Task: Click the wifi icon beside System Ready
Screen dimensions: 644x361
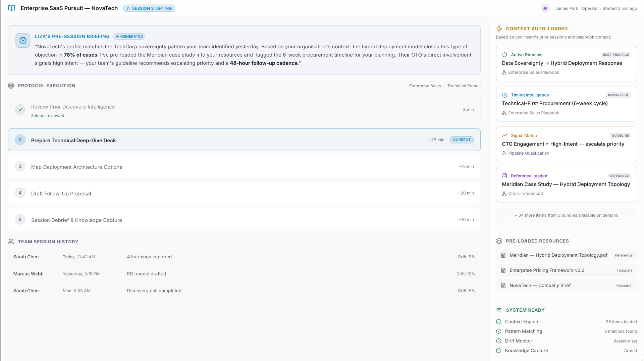Action: (x=499, y=310)
